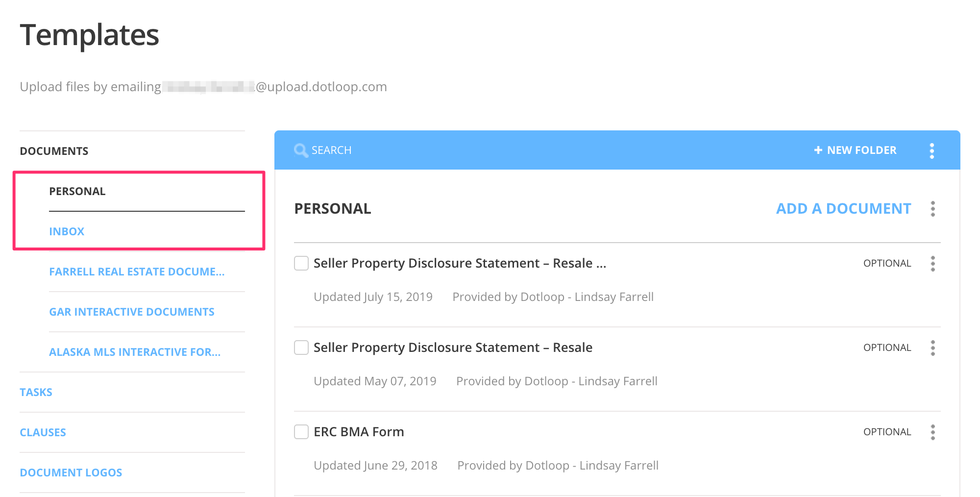This screenshot has width=980, height=497.
Task: Open the ERC BMA Form options menu
Action: (x=933, y=432)
